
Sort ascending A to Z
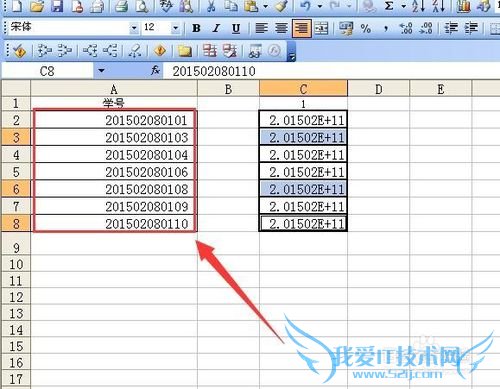click(x=418, y=7)
